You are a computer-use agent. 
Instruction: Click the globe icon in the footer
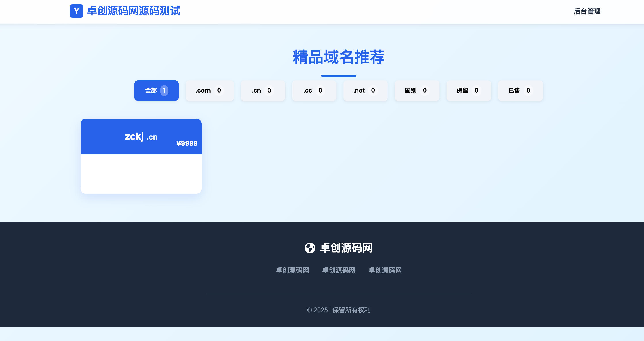tap(310, 248)
